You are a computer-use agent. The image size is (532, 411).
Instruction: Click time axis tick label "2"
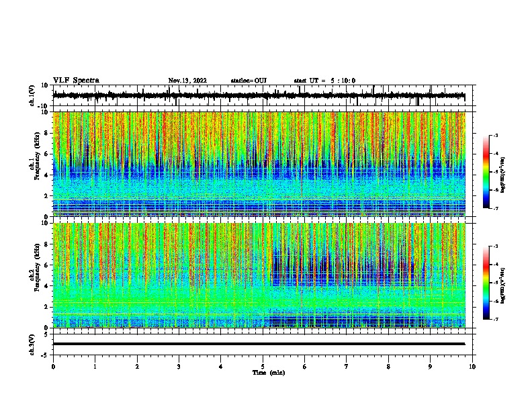[x=137, y=367]
